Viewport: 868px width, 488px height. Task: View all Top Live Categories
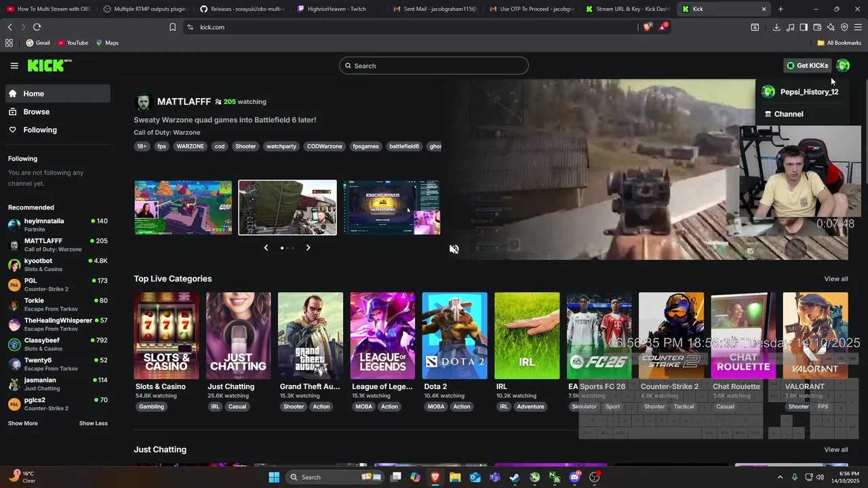coord(835,279)
